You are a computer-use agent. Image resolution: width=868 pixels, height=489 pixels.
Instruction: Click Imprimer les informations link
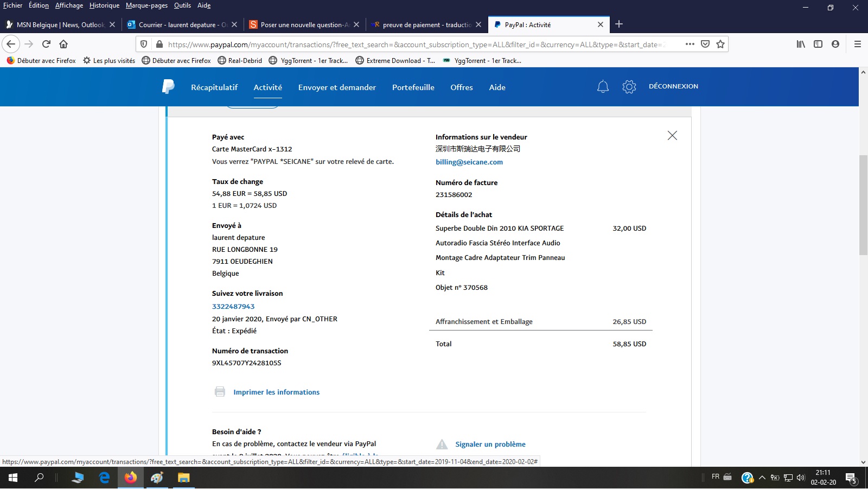click(277, 392)
